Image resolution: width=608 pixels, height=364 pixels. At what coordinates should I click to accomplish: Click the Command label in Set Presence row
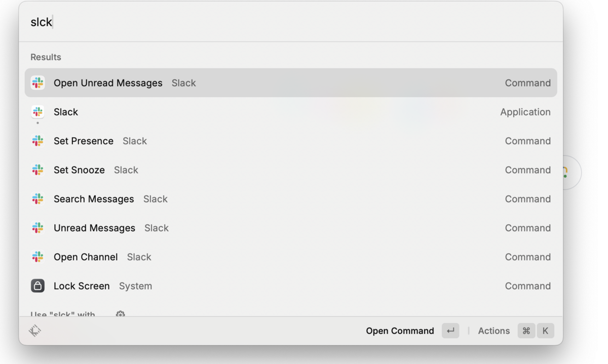click(528, 141)
